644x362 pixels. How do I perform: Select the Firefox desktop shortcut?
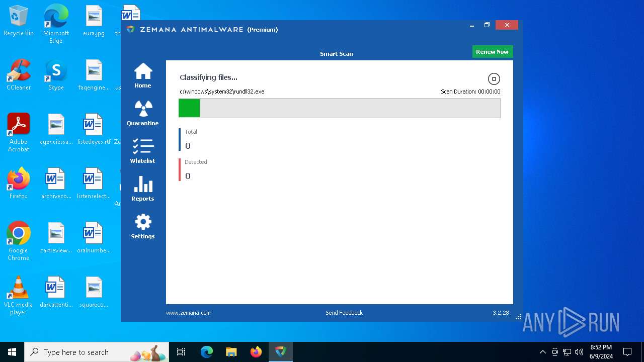pos(19,184)
